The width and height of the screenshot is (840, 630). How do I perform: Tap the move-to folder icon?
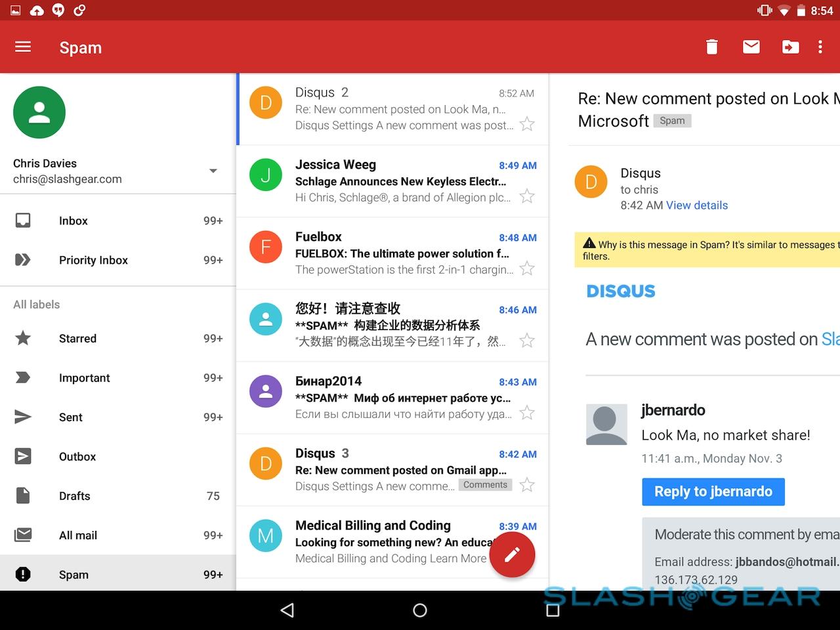tap(790, 47)
